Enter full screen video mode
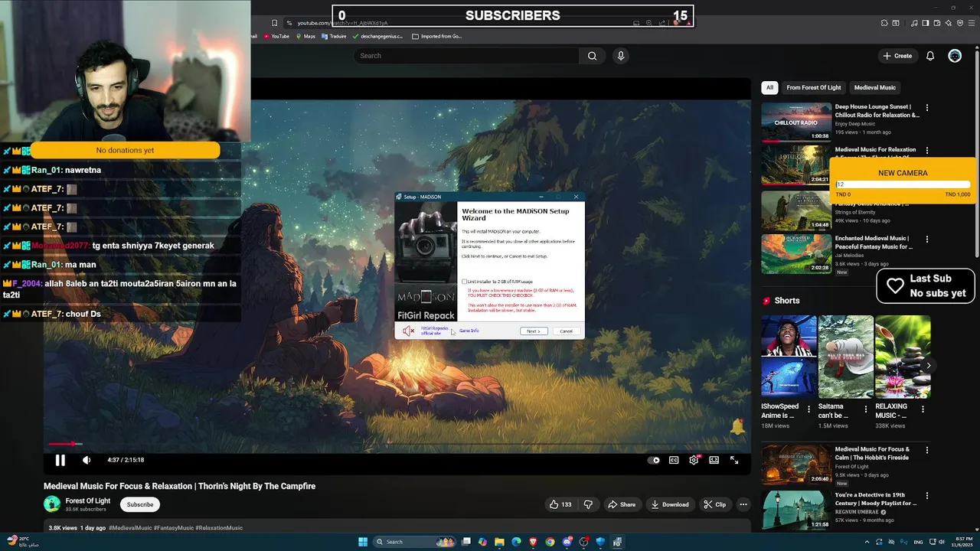980x551 pixels. point(734,460)
